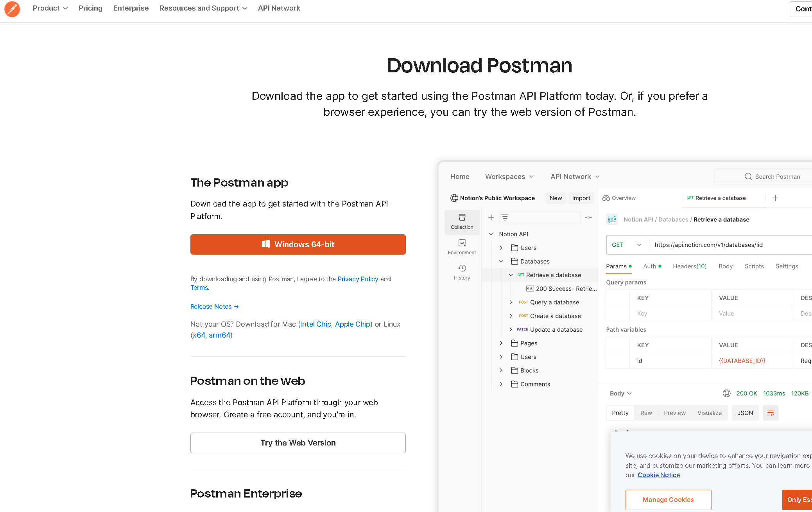Expand the Product menu dropdown
This screenshot has height=512, width=812.
pos(50,8)
